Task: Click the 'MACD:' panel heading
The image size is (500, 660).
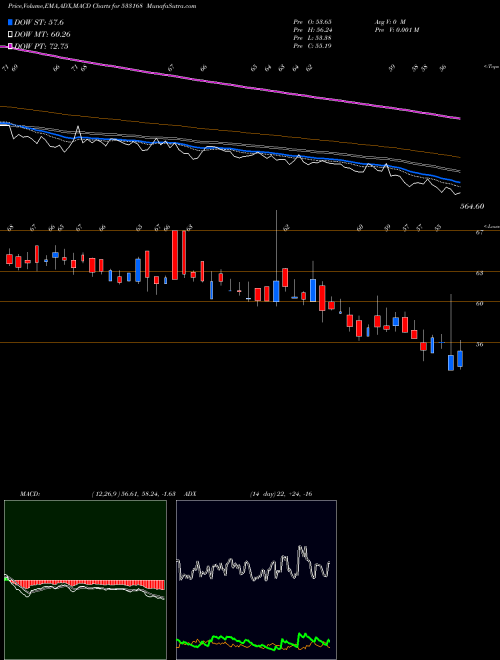Action: click(x=29, y=494)
